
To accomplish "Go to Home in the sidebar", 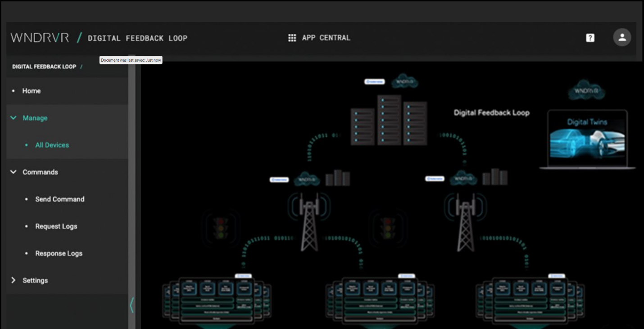I will tap(32, 91).
